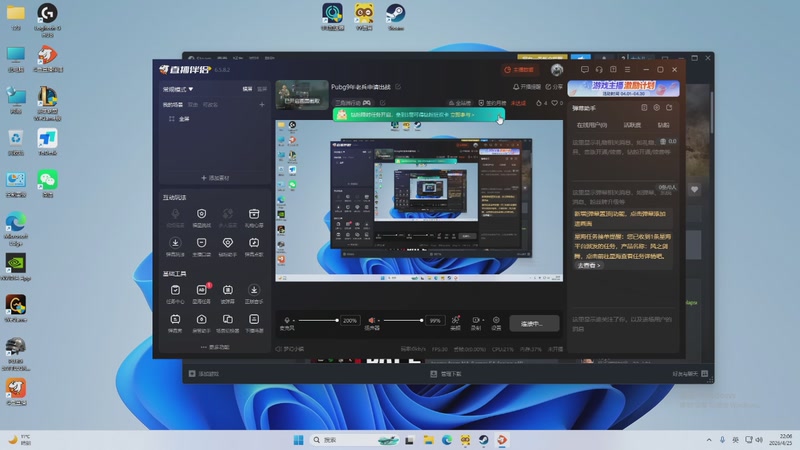Open the Windows Start button
800x450 pixels.
pyautogui.click(x=299, y=440)
